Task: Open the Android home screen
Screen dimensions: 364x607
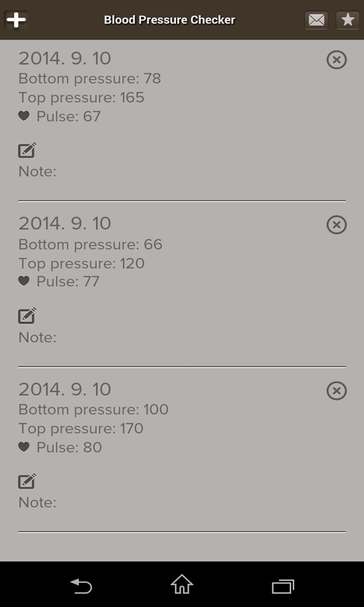Action: pyautogui.click(x=182, y=584)
